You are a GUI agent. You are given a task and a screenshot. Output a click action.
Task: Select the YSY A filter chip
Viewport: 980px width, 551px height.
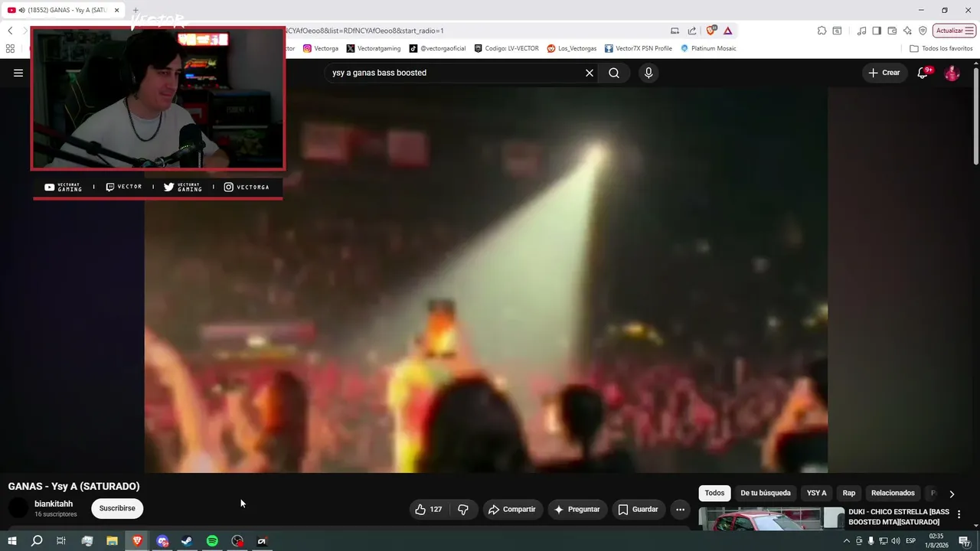(817, 493)
